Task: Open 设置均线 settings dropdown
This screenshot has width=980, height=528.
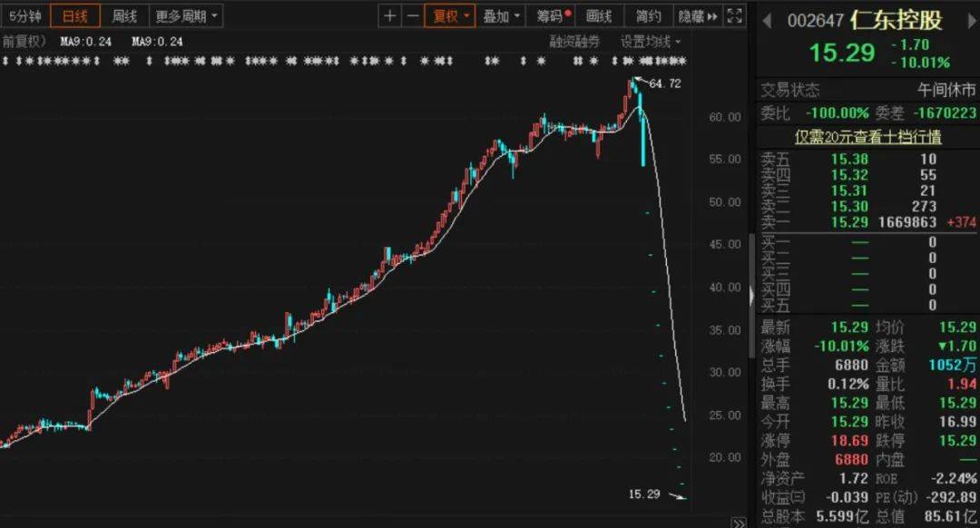Action: [x=651, y=41]
